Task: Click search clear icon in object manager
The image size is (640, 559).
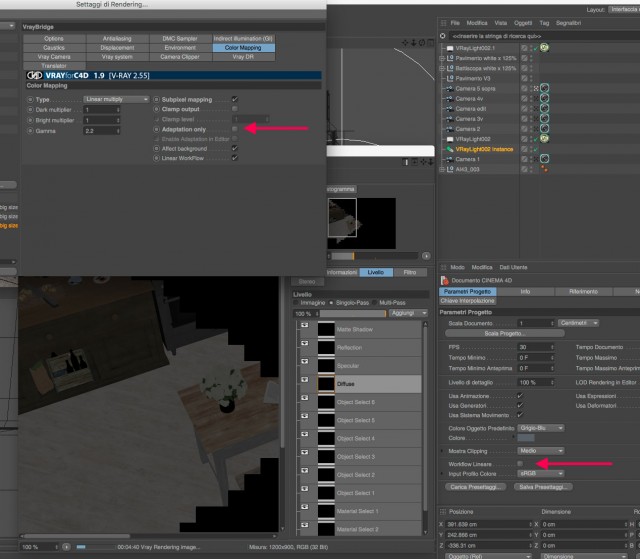Action: [x=442, y=36]
